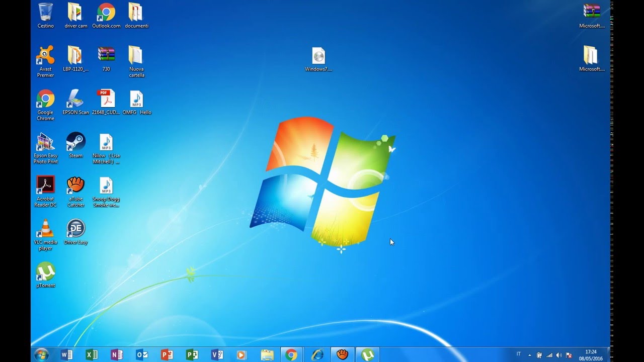Switch to aTube Catcher in taskbar
Screen dimensions: 644x362
click(x=343, y=355)
